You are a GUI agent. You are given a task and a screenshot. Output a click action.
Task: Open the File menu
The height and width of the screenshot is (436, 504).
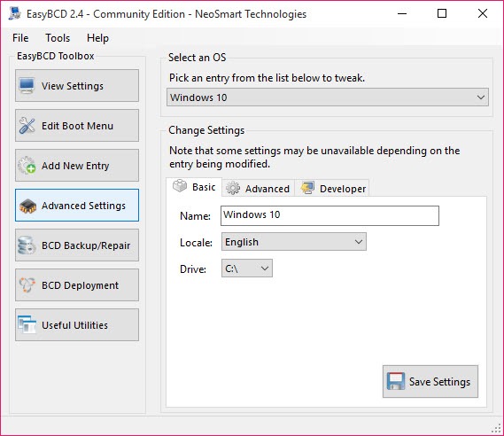pos(20,38)
